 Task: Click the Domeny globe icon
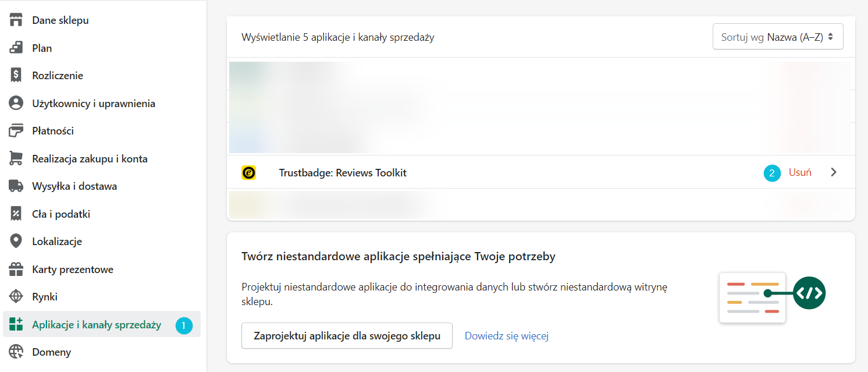(16, 352)
